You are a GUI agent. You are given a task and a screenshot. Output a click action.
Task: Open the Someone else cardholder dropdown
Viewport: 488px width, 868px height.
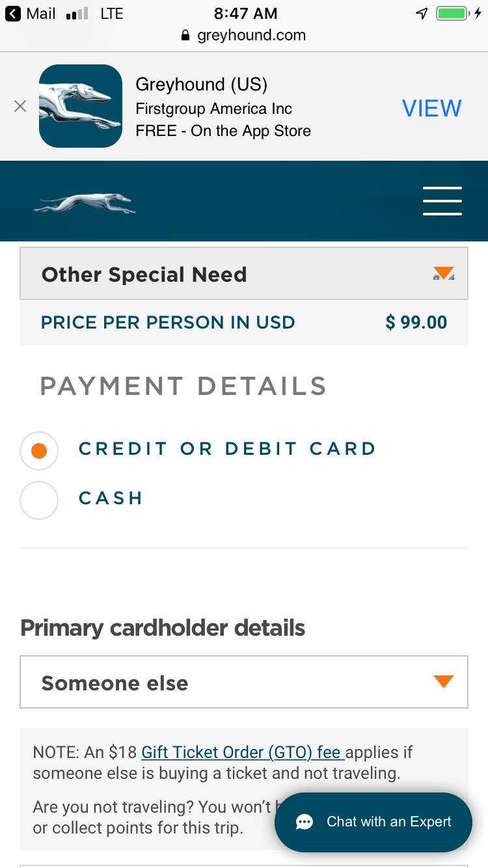pyautogui.click(x=244, y=682)
